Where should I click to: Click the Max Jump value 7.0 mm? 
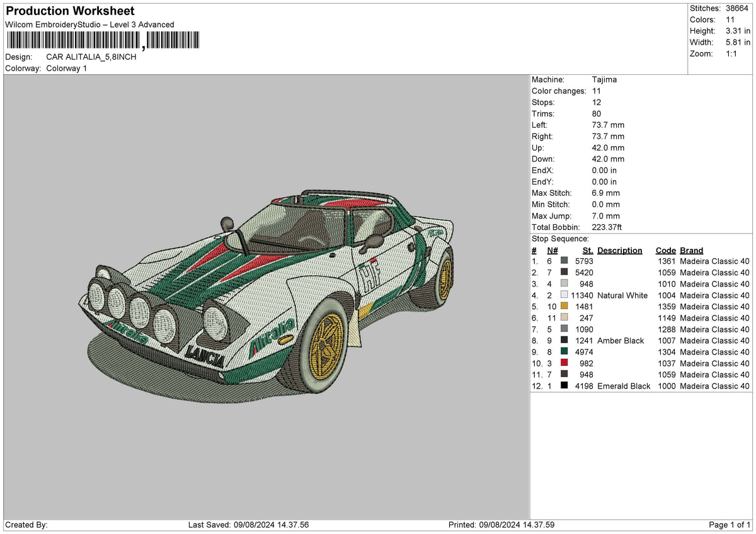pyautogui.click(x=605, y=215)
